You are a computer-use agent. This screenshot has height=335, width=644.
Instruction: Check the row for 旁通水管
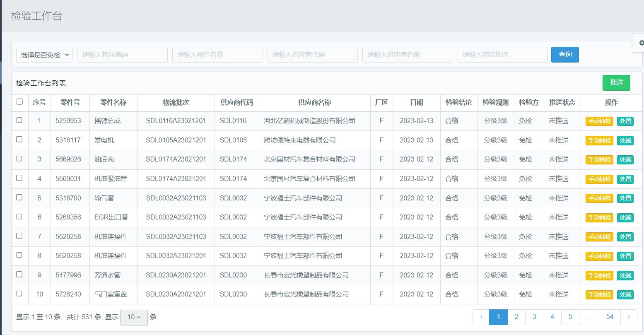pos(19,275)
